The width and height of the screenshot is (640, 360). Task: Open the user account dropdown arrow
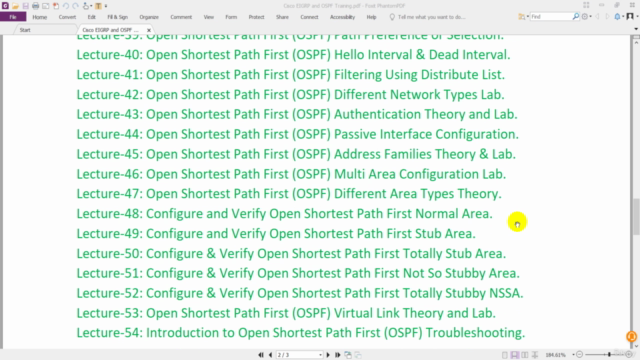637,17
